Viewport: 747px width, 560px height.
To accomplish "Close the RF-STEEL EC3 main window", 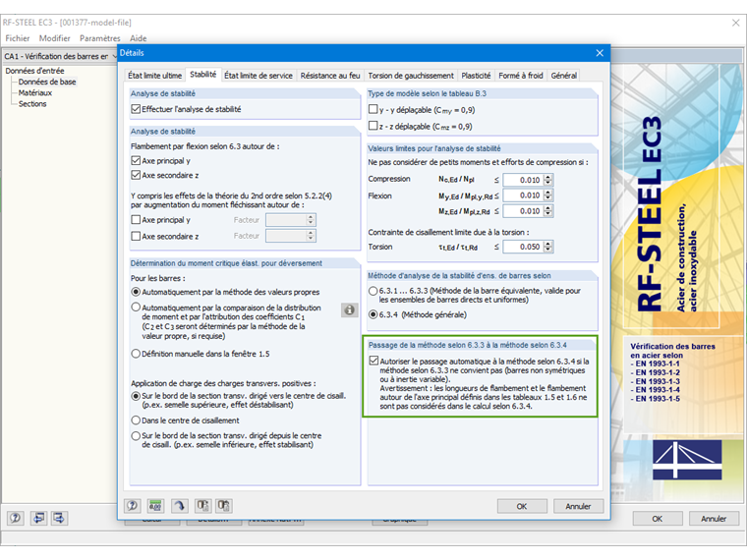I will (x=735, y=23).
